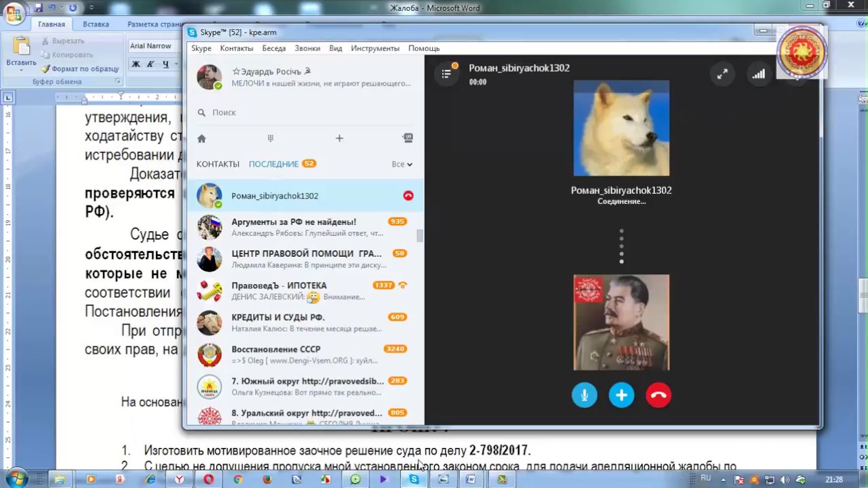Click the Роман_sibiryachok1302 call title
Image resolution: width=868 pixels, height=488 pixels.
519,68
